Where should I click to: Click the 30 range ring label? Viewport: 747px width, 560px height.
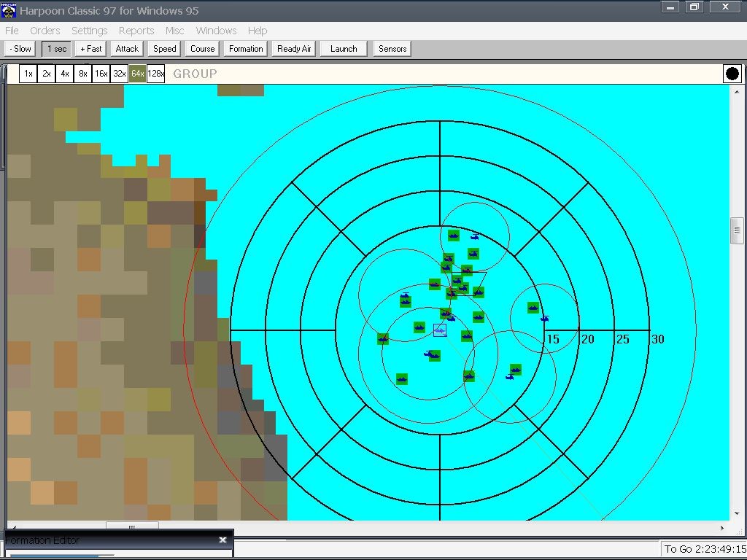(x=658, y=339)
